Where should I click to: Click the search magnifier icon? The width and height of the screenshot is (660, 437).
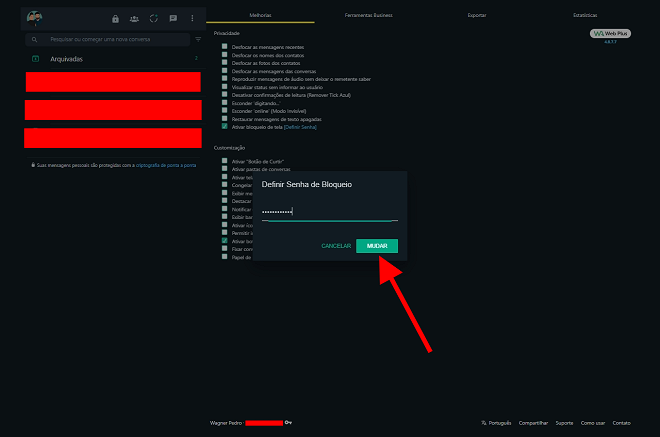pyautogui.click(x=35, y=40)
